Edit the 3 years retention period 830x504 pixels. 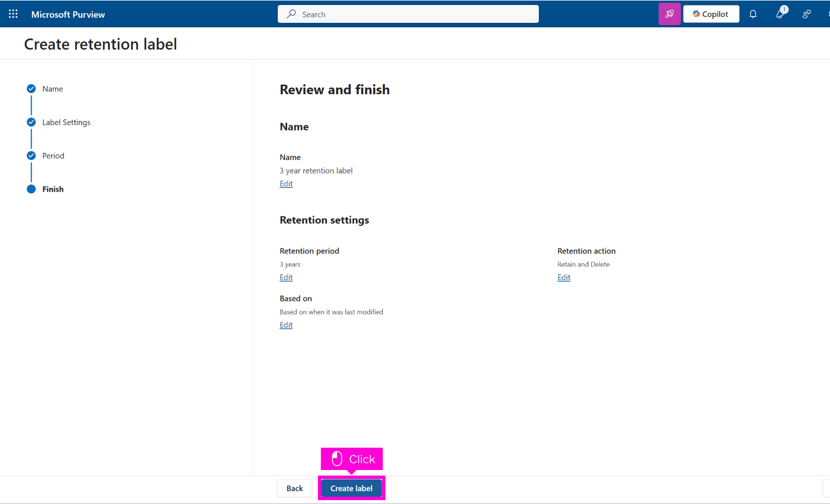286,278
